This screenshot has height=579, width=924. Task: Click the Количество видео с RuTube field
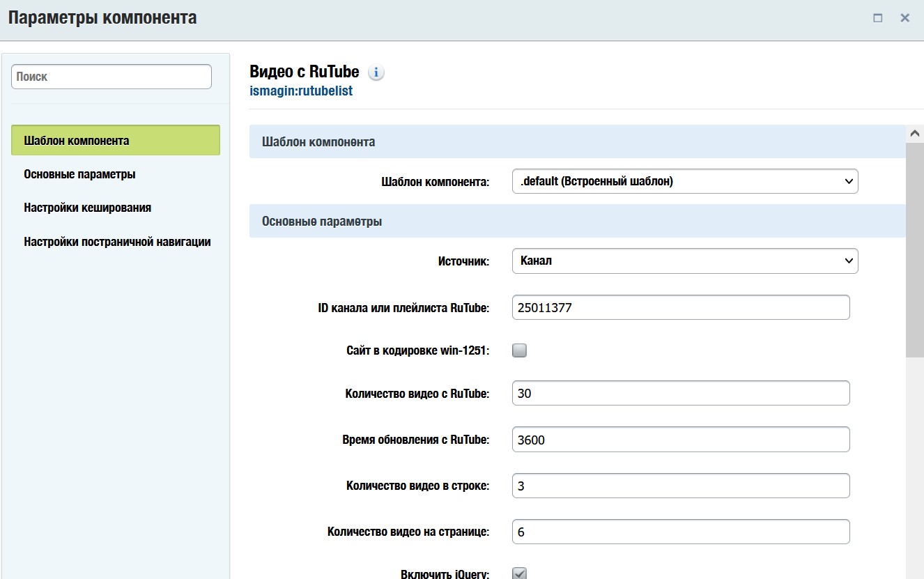[680, 393]
